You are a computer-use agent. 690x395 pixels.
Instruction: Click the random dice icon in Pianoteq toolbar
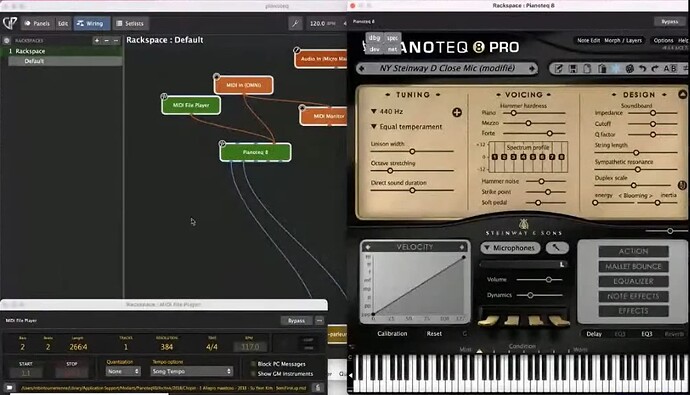[630, 69]
